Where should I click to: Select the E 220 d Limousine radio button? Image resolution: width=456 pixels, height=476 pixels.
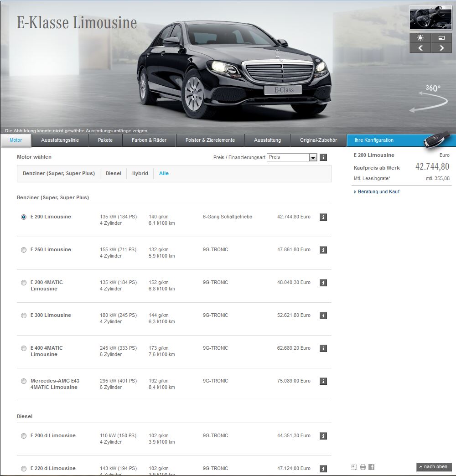coord(24,469)
